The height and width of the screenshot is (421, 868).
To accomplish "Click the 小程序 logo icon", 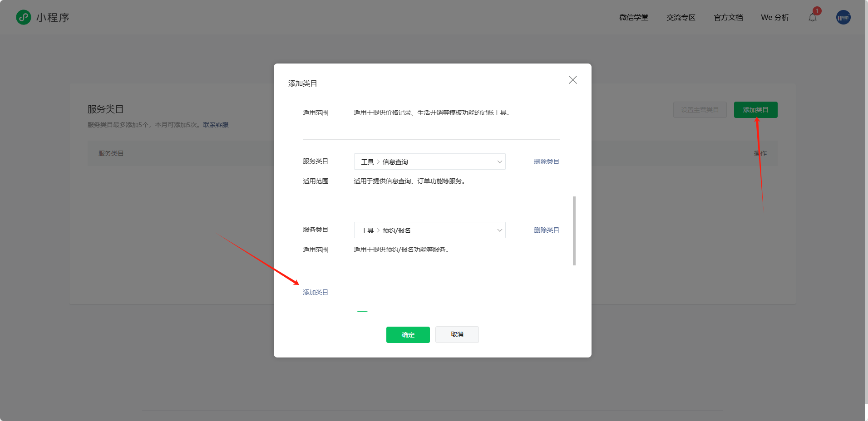I will (23, 17).
